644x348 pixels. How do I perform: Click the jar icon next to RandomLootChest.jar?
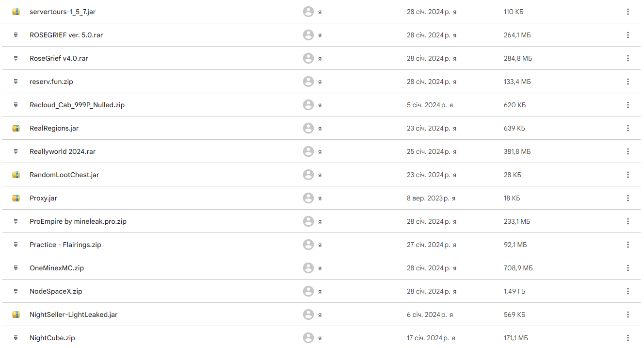tap(16, 175)
